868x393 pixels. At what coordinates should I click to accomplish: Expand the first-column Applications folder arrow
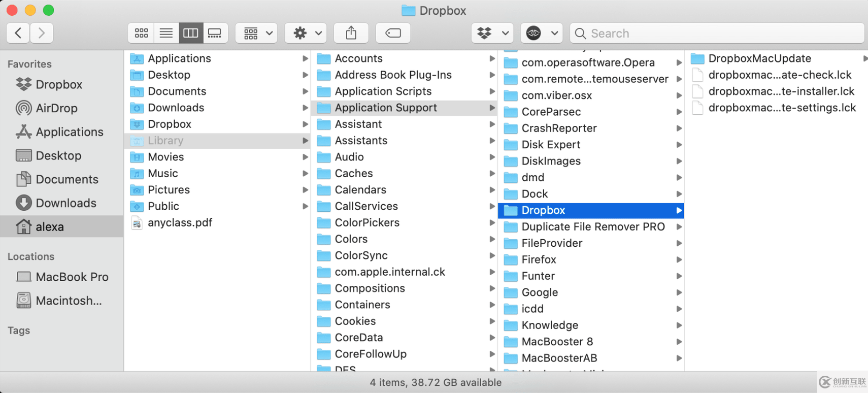[305, 58]
